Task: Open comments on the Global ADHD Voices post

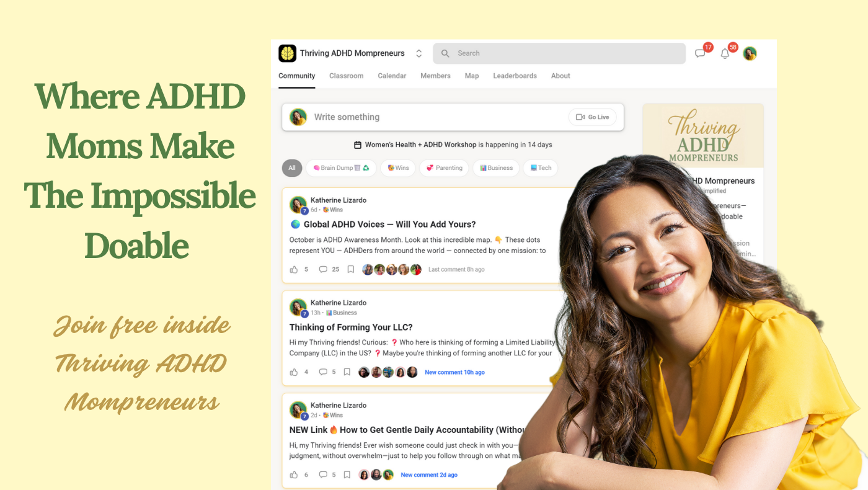Action: tap(323, 269)
